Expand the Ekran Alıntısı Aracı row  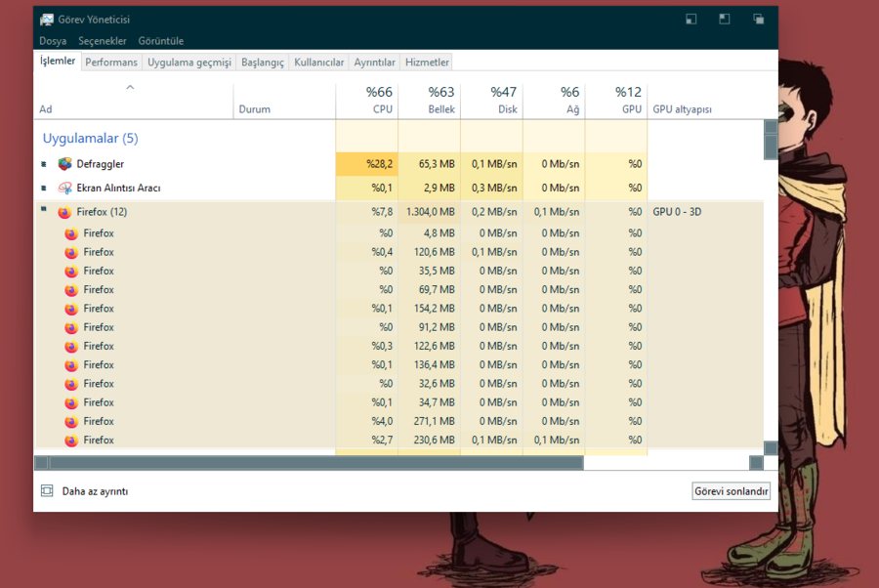tap(44, 188)
